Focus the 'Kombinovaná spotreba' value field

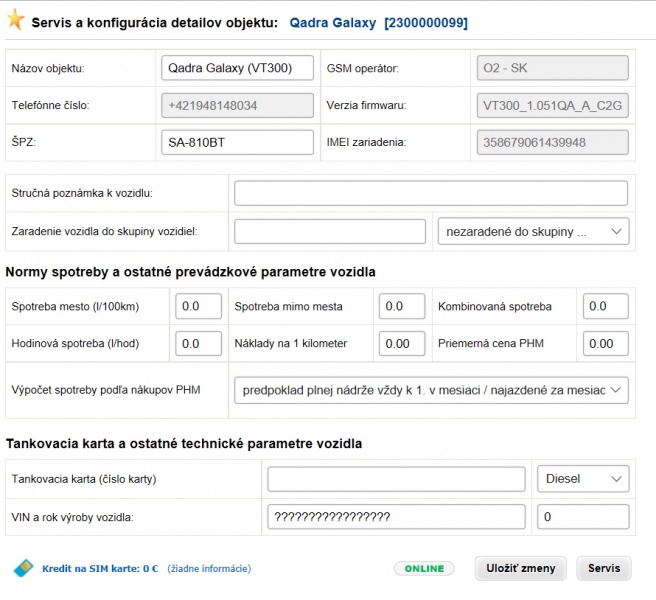pos(606,306)
